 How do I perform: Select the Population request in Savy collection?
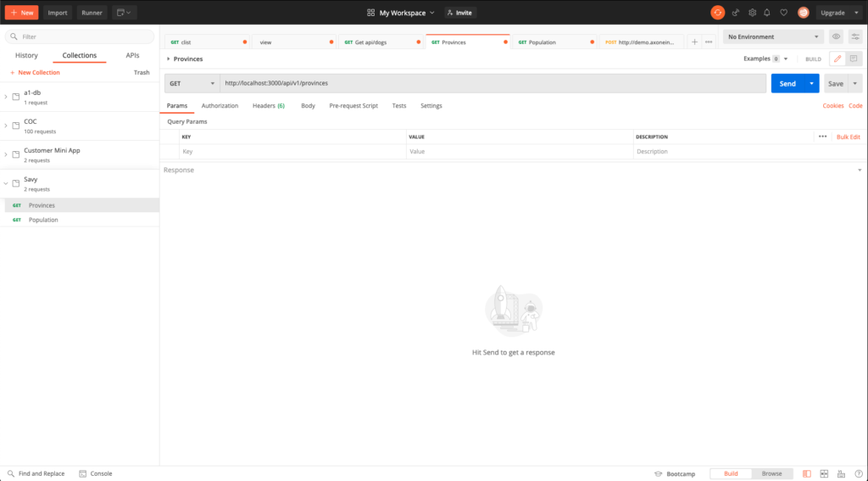click(x=43, y=220)
